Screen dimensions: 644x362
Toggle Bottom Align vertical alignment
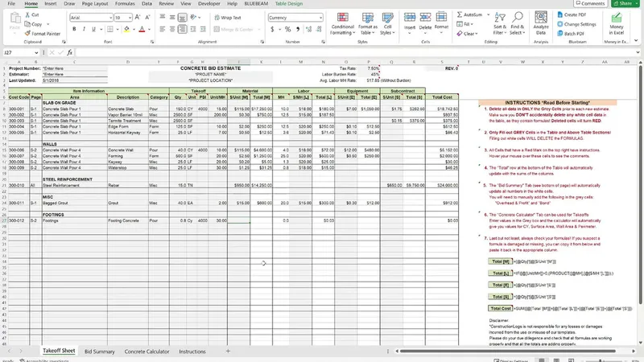tap(183, 17)
